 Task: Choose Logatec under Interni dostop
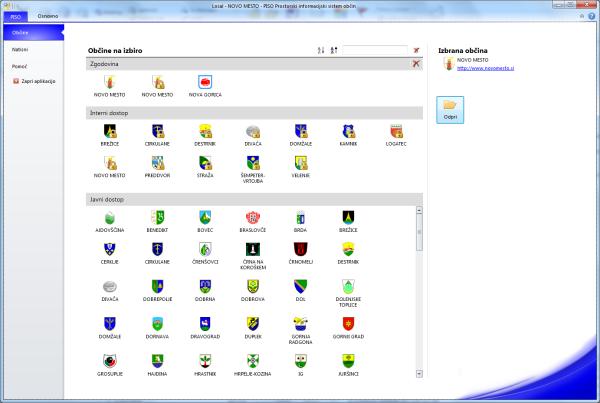[x=395, y=131]
